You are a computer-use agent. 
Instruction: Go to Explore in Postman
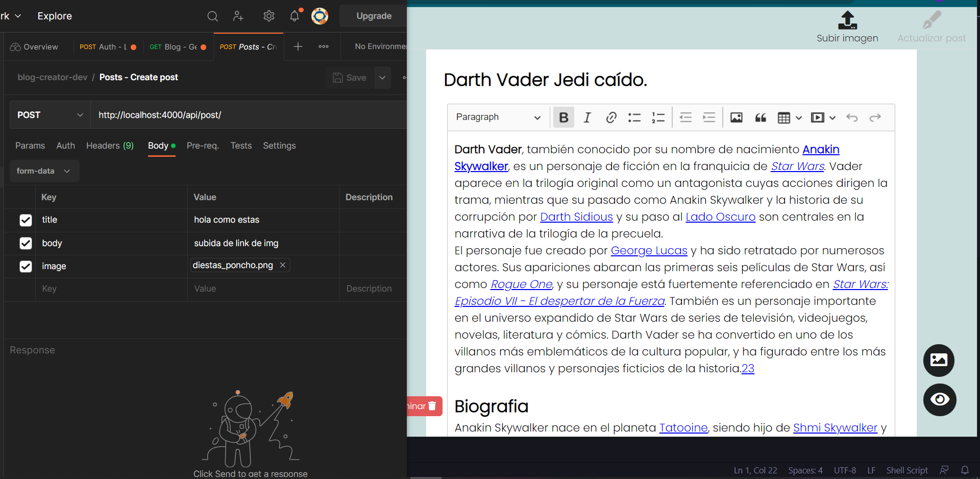[x=55, y=16]
